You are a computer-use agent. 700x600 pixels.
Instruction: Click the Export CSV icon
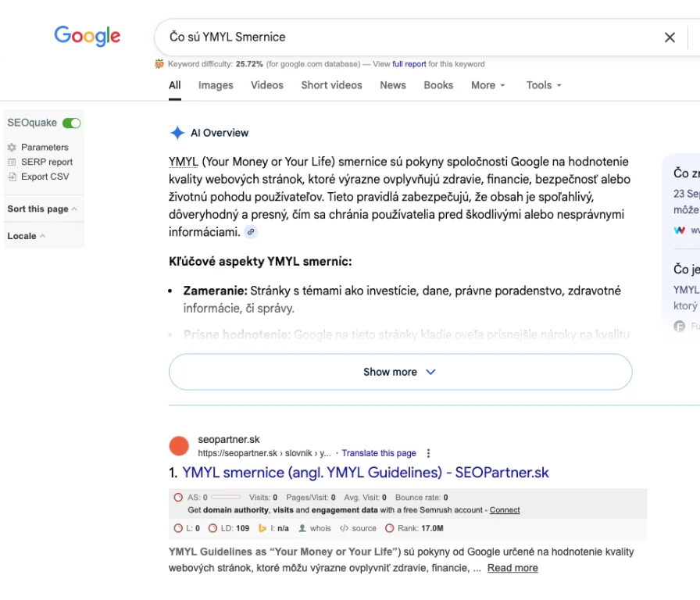tap(12, 177)
